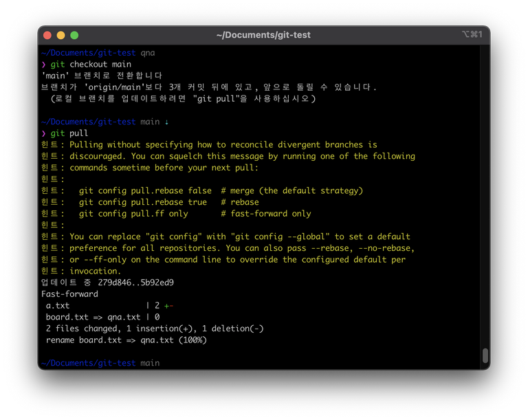Click hint 'commands sometime before your next pull:'
528x420 pixels.
click(150, 168)
